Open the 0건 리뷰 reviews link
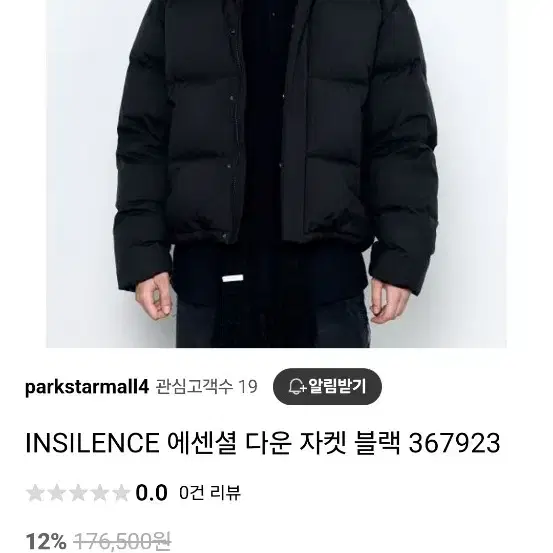 click(x=210, y=493)
